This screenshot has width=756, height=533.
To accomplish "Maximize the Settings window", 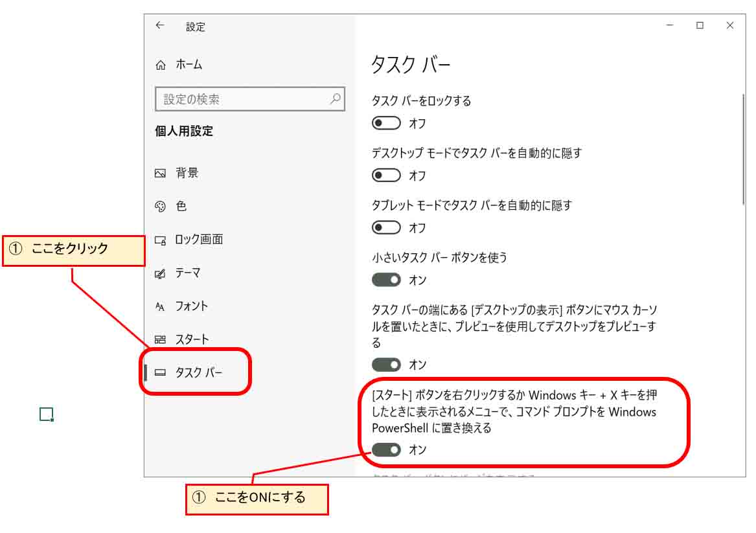I will pos(700,26).
